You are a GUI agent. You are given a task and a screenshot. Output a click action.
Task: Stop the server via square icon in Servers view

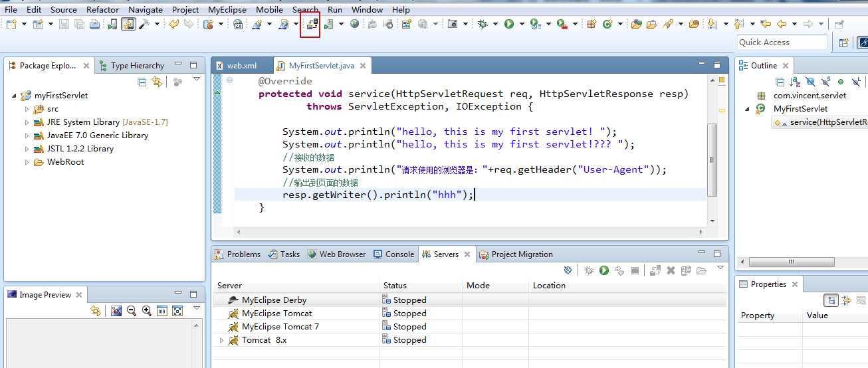(635, 270)
